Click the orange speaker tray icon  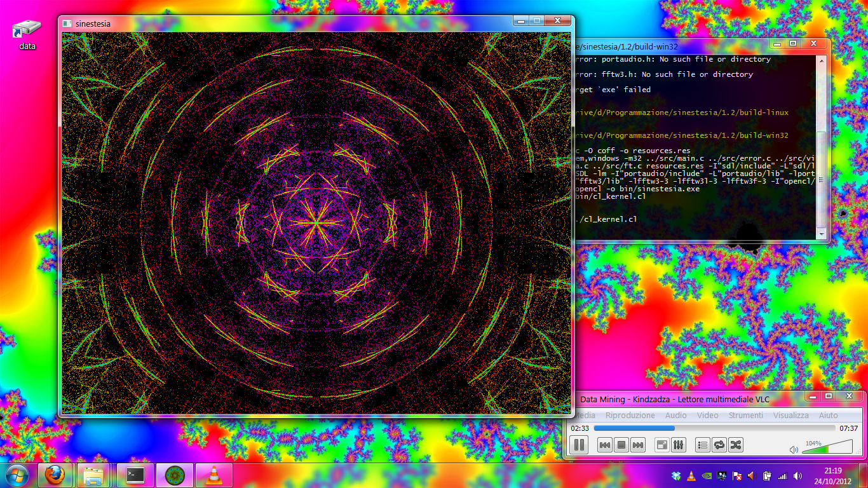(751, 475)
